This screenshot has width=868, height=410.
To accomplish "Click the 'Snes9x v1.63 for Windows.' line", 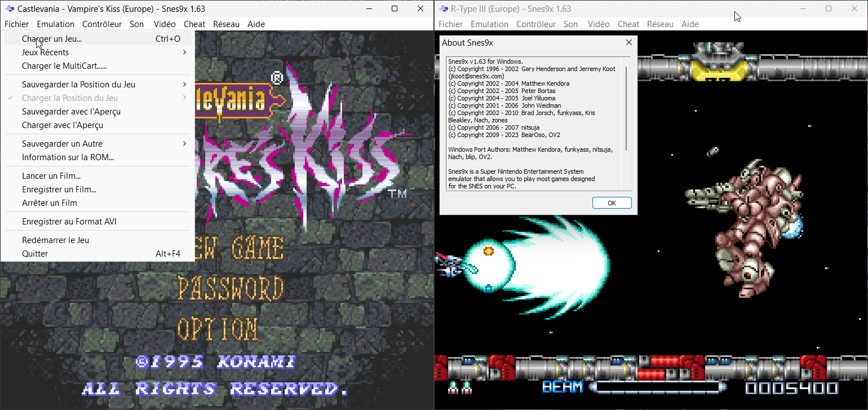I will pos(485,61).
